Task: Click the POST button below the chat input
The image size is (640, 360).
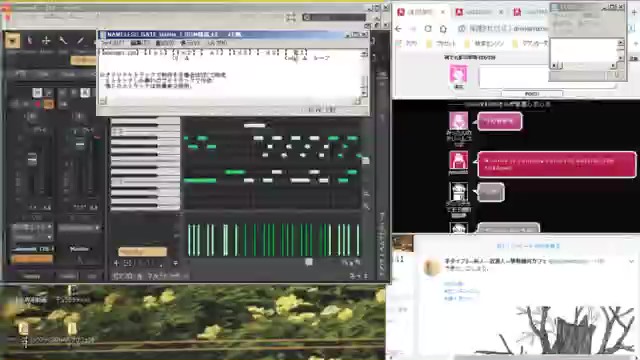Action: [x=532, y=94]
